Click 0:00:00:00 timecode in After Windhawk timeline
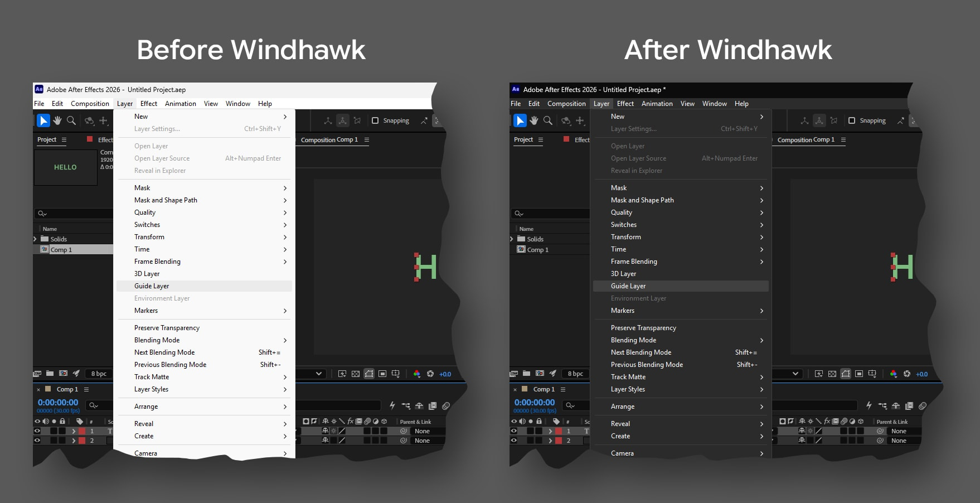The image size is (980, 503). [x=535, y=403]
